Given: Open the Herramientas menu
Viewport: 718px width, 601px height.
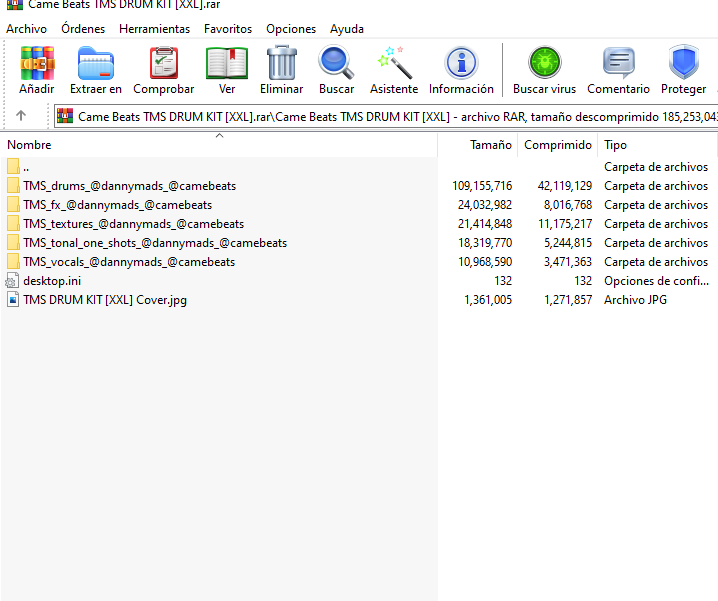Looking at the screenshot, I should point(154,29).
